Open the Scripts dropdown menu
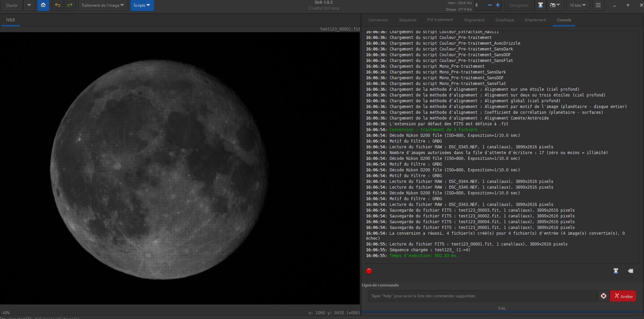This screenshot has width=644, height=319. (142, 5)
